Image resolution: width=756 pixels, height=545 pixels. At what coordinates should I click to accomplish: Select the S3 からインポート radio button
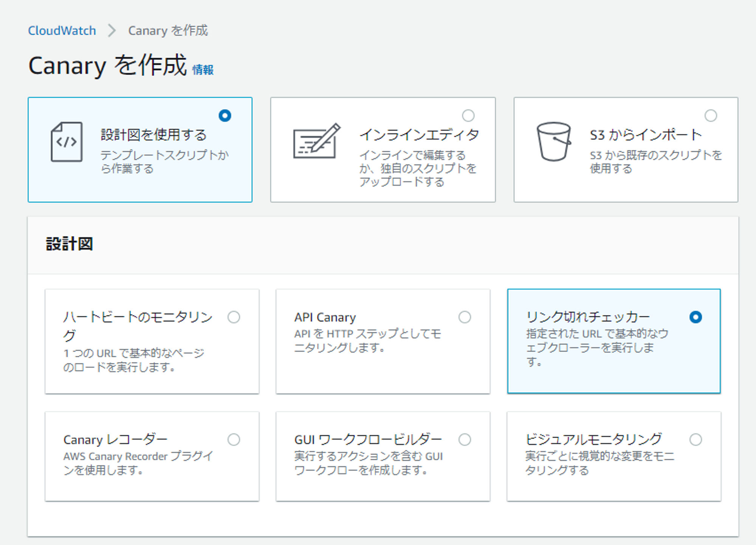pos(711,116)
